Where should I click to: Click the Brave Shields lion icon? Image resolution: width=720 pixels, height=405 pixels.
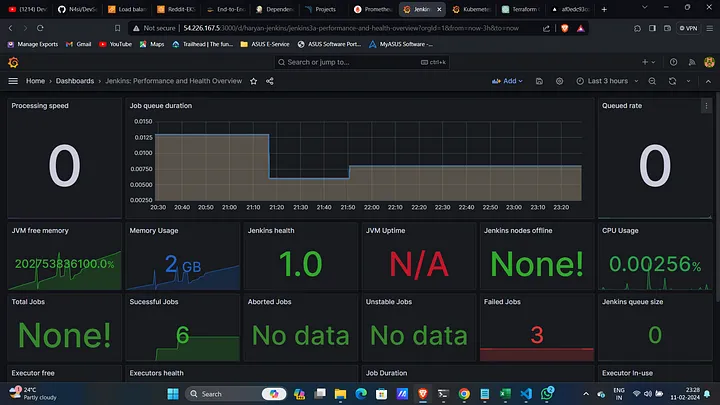point(565,28)
